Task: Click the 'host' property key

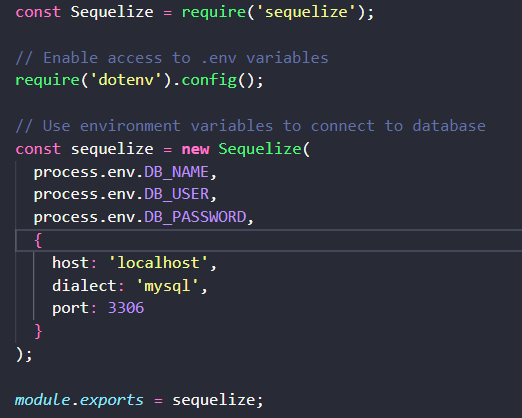Action: 70,263
